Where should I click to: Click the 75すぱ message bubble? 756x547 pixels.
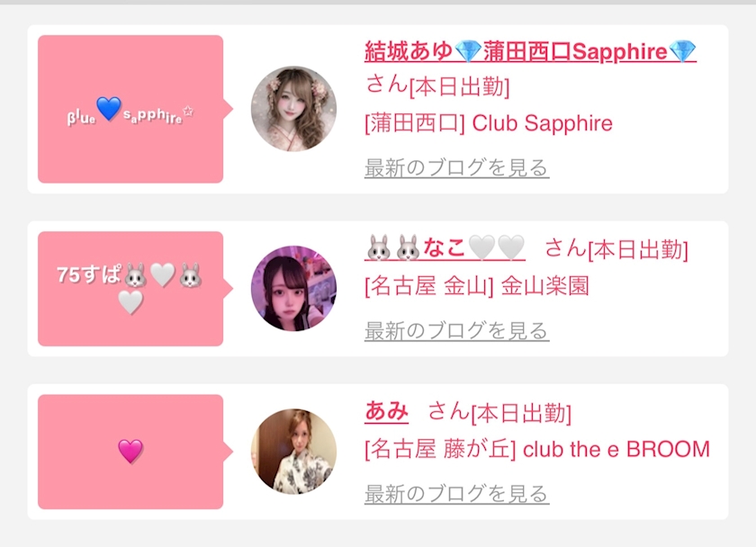pyautogui.click(x=130, y=289)
